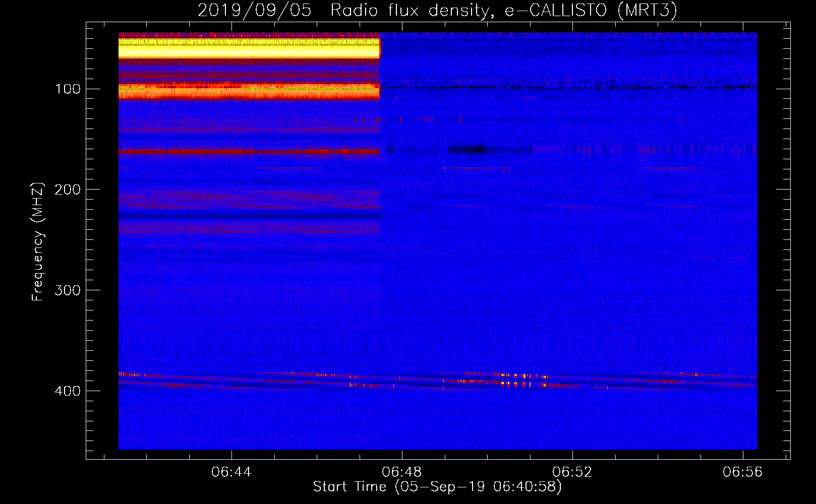Click the 300 frequency tick label
The width and height of the screenshot is (816, 504).
(x=68, y=290)
